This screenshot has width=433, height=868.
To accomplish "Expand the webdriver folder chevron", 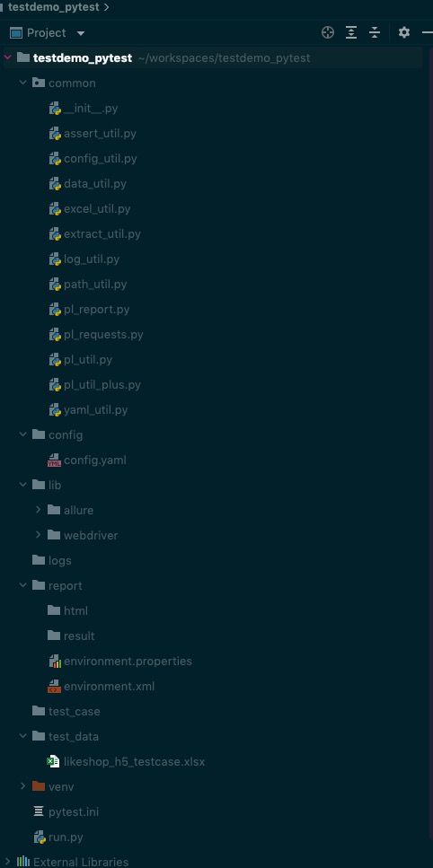I will (x=39, y=535).
